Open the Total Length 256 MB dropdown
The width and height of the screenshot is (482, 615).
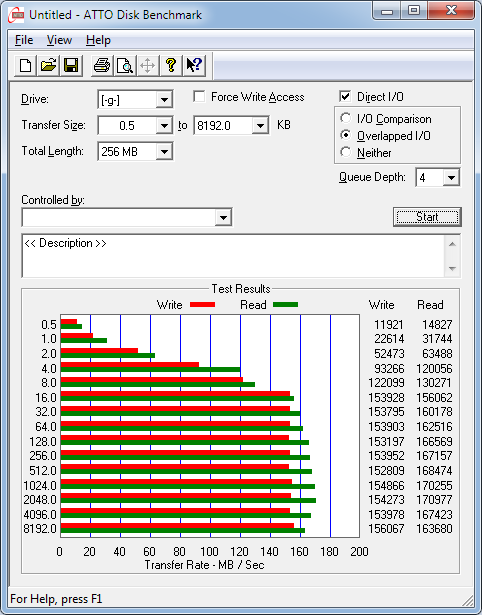tap(135, 151)
